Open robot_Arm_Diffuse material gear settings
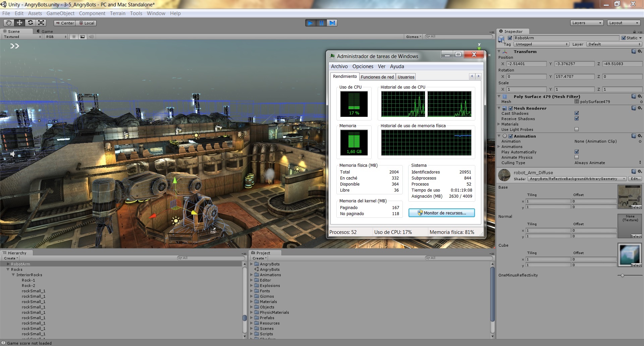This screenshot has width=644, height=346. pyautogui.click(x=640, y=171)
